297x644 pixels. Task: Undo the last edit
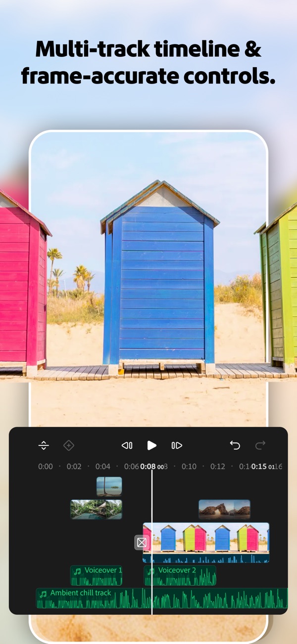point(235,445)
